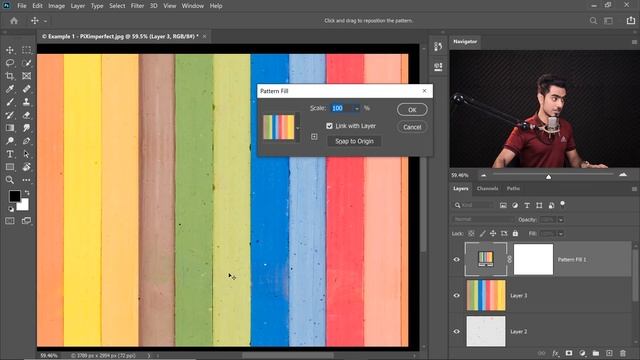The width and height of the screenshot is (640, 360).
Task: Select the Zoom tool in the toolbox
Action: tap(10, 180)
